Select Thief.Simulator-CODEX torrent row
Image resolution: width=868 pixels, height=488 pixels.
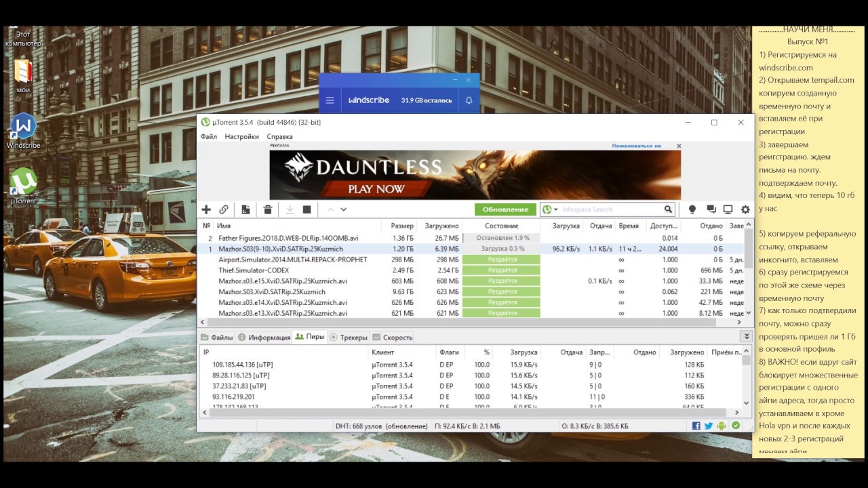tap(472, 270)
